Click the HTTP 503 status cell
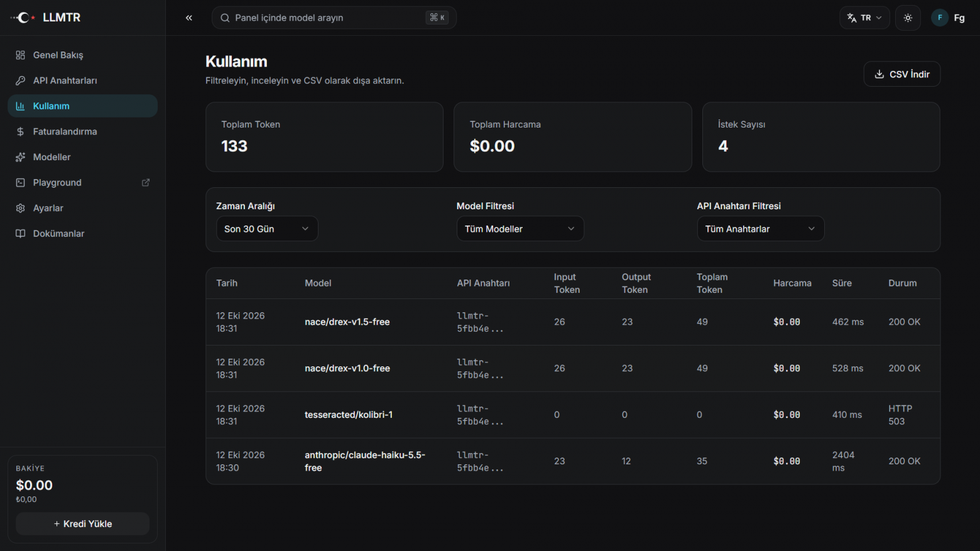Image resolution: width=980 pixels, height=551 pixels. pos(900,415)
